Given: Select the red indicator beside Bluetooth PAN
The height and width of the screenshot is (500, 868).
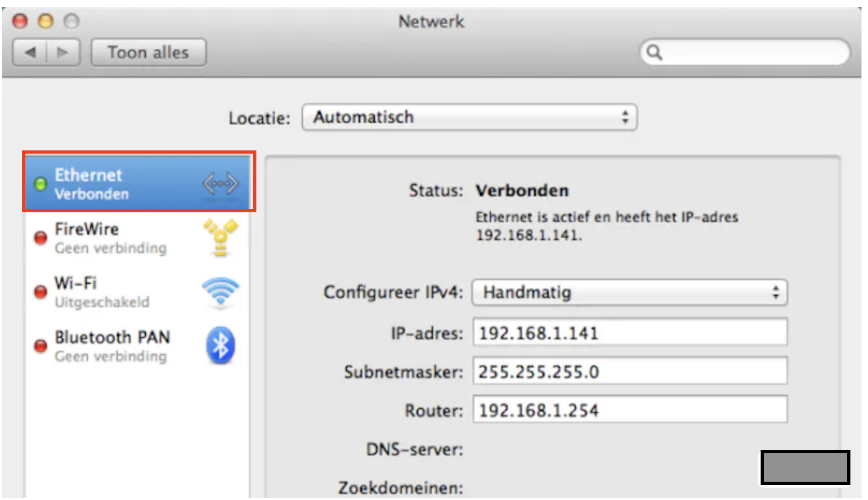Looking at the screenshot, I should [40, 346].
